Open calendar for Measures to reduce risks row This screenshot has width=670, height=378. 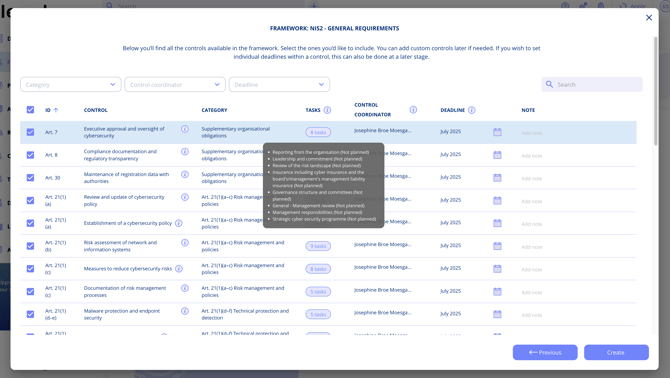(497, 269)
